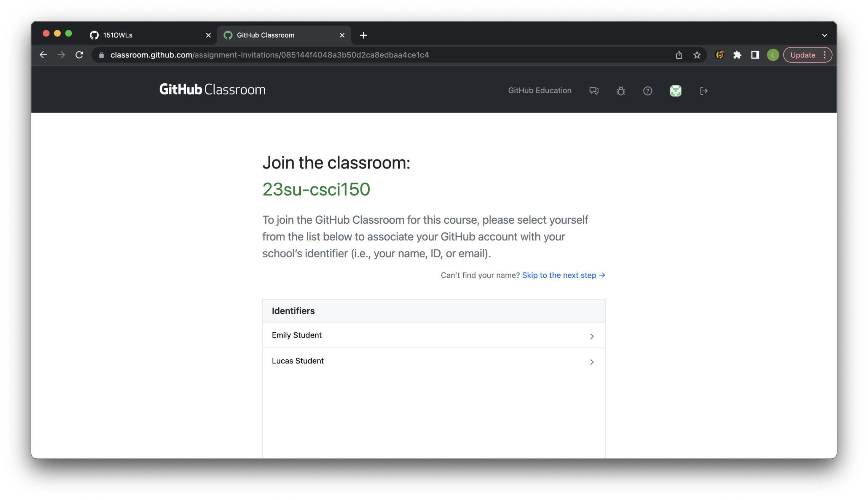Open the Extensions puzzle icon
The width and height of the screenshot is (868, 500).
(x=737, y=55)
